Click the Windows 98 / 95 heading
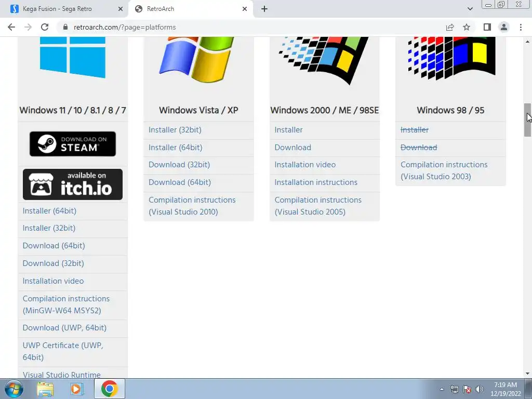 (x=450, y=110)
